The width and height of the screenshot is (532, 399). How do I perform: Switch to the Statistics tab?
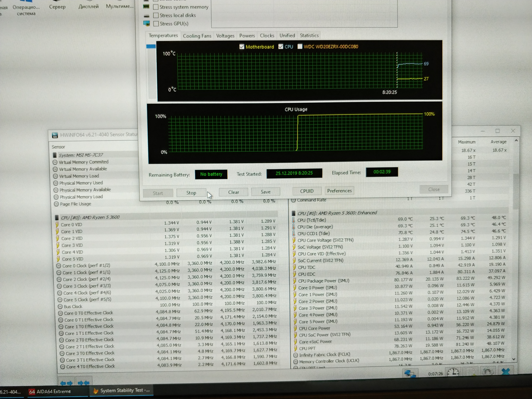click(x=309, y=35)
